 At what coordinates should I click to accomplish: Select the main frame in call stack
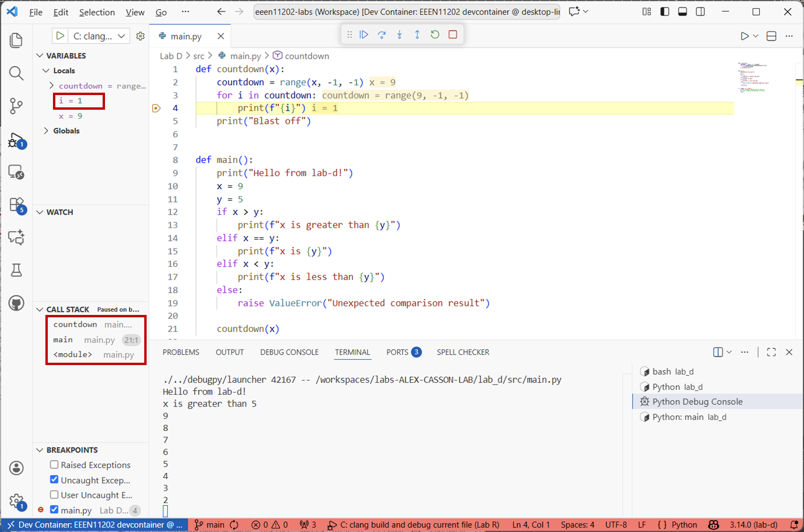tap(63, 340)
